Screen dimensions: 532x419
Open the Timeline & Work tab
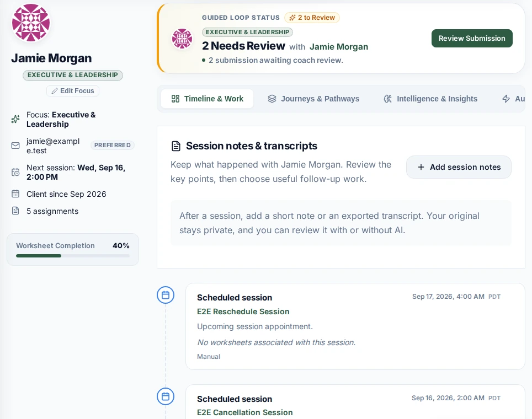[208, 99]
